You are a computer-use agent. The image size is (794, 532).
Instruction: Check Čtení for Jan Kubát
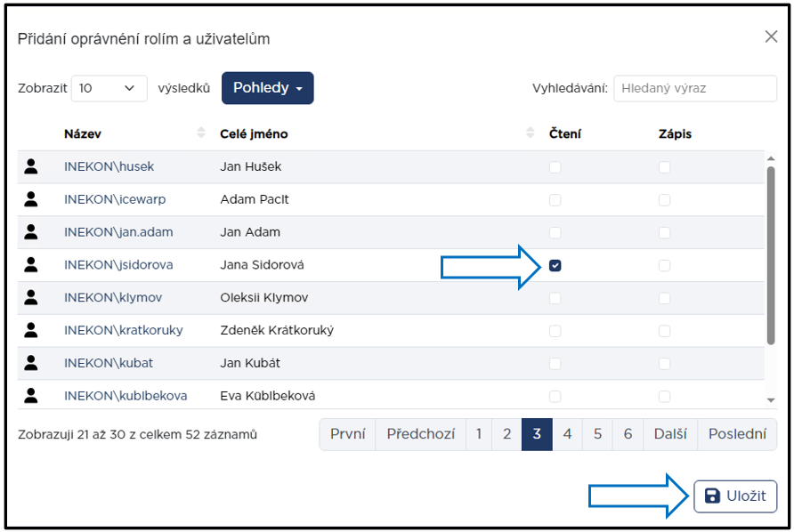pos(555,364)
